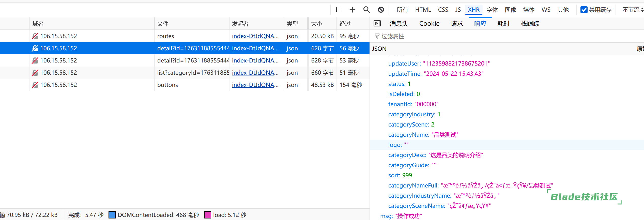Open the 耗时 tab
The image size is (644, 220).
[x=503, y=24]
